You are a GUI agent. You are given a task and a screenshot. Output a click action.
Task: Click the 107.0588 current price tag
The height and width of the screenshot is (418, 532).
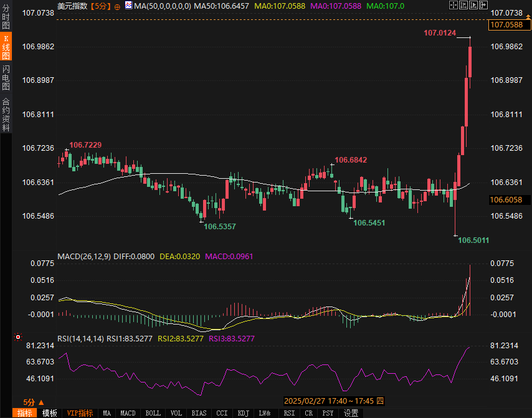coord(509,25)
